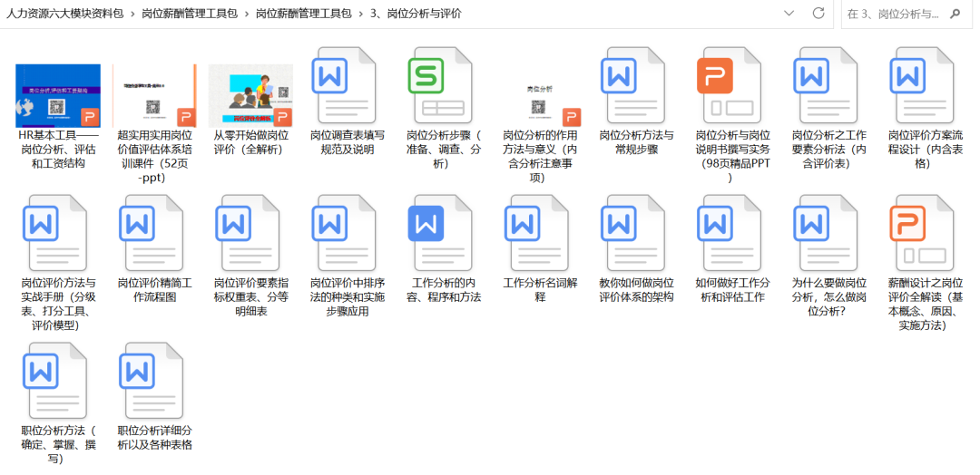980x475 pixels.
Task: Expand chevron before 3、岗位分析与评价
Action: tap(360, 14)
